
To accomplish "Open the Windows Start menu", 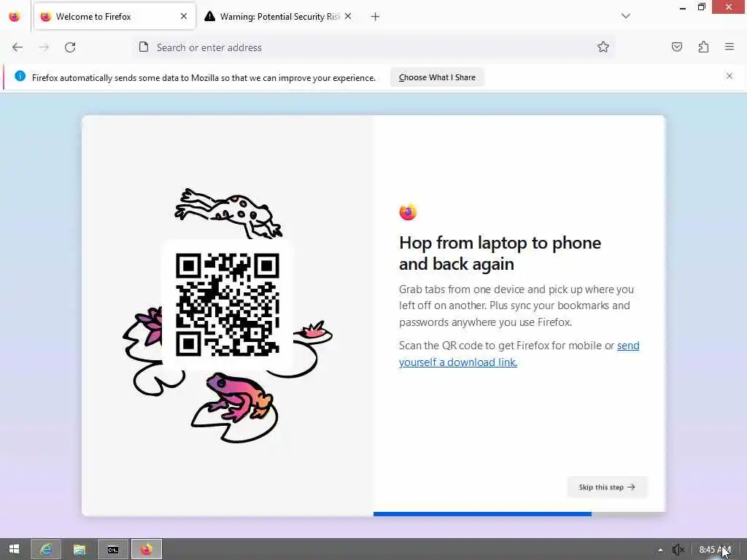I will coord(15,549).
